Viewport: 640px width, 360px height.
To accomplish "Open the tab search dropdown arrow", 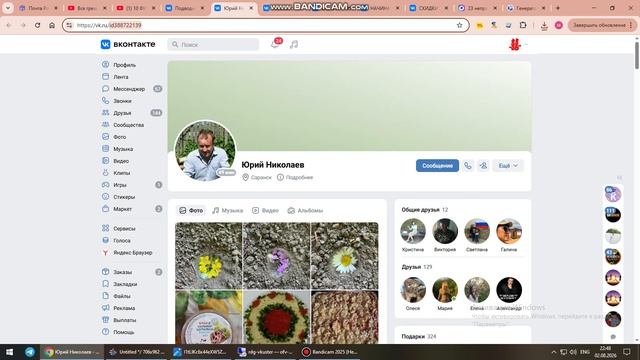I will click(x=7, y=8).
